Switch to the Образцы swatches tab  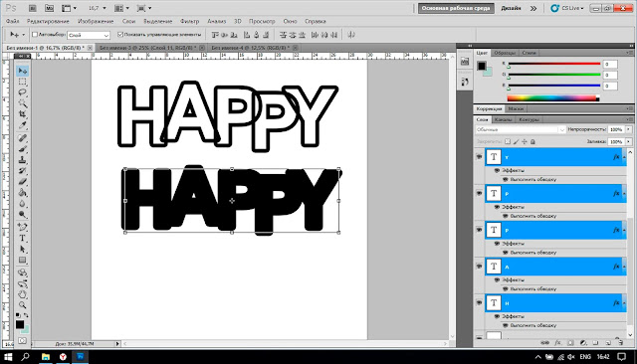coord(505,53)
